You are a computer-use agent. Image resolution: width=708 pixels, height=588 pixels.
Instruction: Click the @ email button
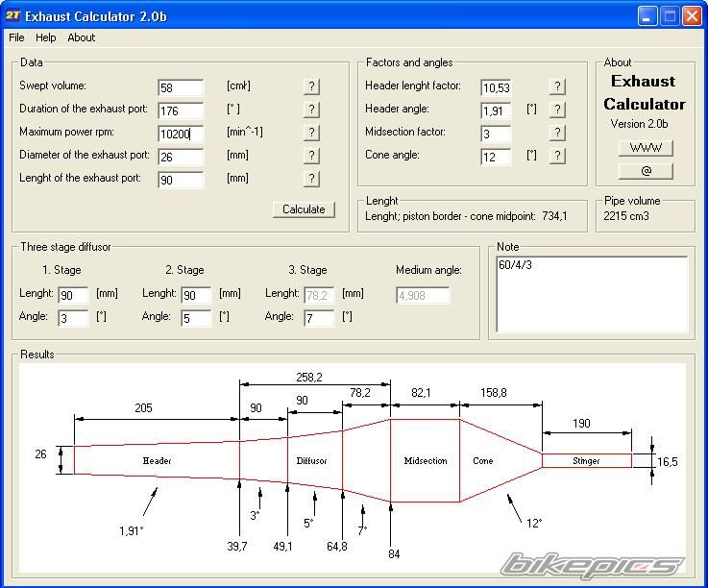click(646, 171)
